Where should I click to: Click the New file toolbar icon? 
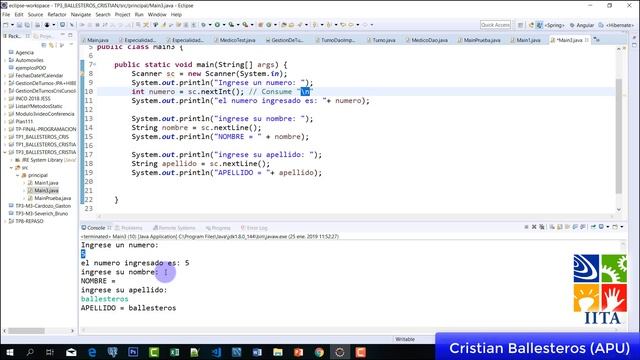click(x=6, y=24)
